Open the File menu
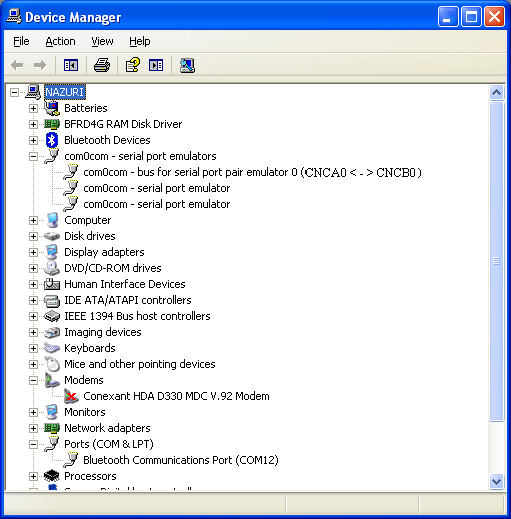This screenshot has width=511, height=519. point(21,41)
